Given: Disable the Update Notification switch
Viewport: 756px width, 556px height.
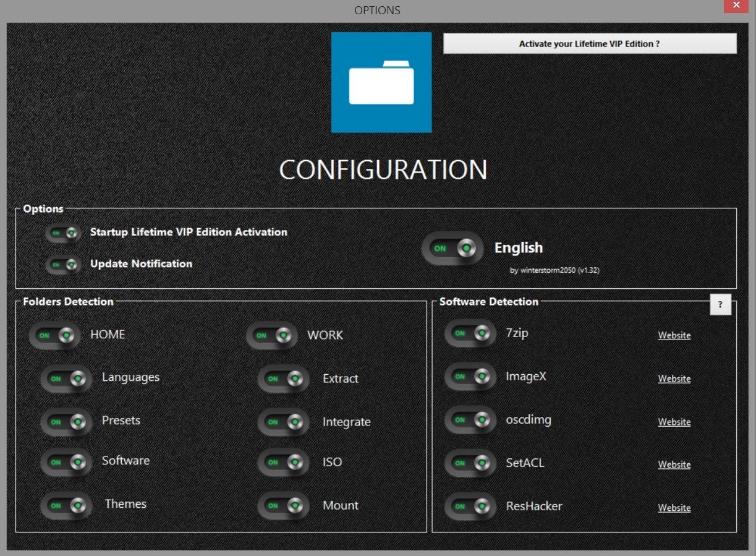Looking at the screenshot, I should [x=63, y=265].
